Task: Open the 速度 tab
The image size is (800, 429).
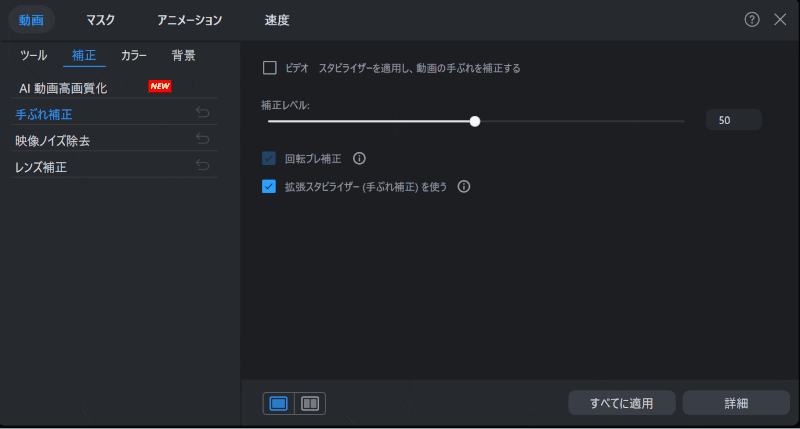Action: pos(277,20)
